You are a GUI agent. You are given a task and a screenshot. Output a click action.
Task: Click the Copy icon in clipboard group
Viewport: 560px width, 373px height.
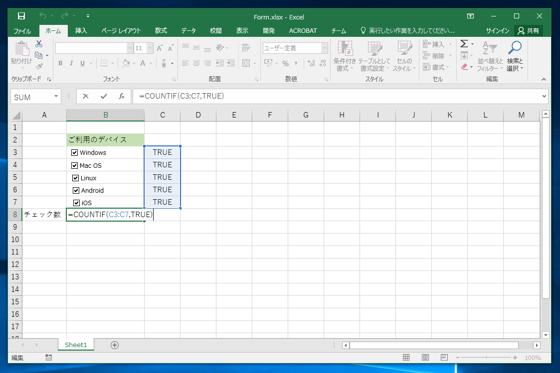tap(39, 55)
